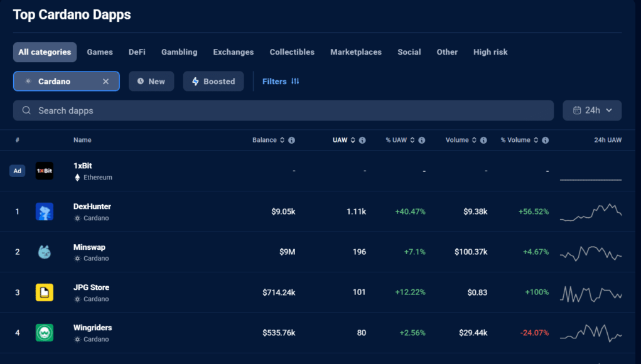This screenshot has width=641, height=364.
Task: Open the 24h time range dropdown
Action: pyautogui.click(x=592, y=110)
